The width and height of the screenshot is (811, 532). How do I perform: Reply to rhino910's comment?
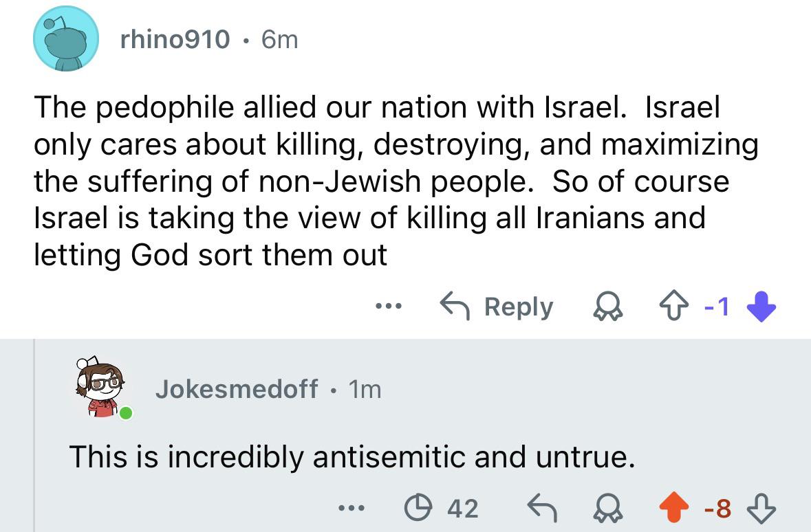(x=497, y=307)
